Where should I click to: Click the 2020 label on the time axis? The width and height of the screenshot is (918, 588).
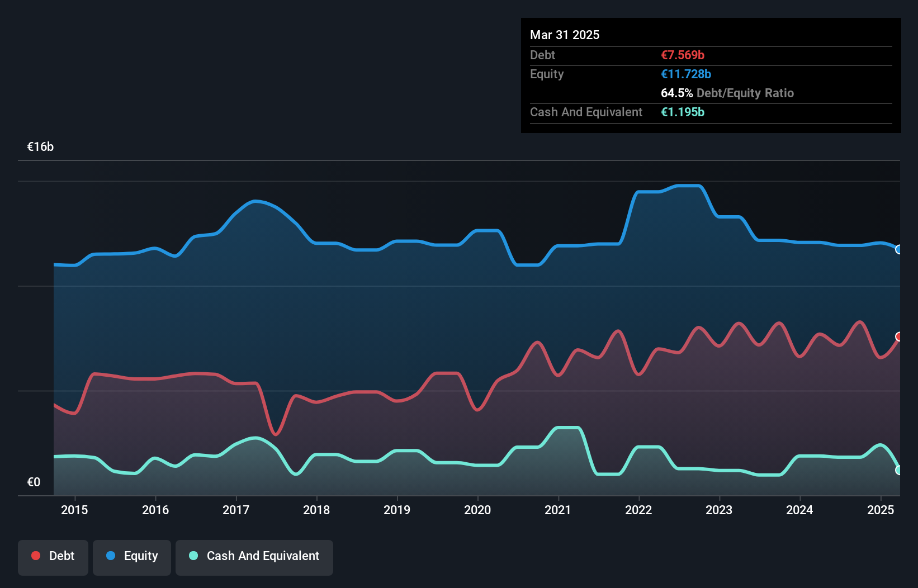477,510
